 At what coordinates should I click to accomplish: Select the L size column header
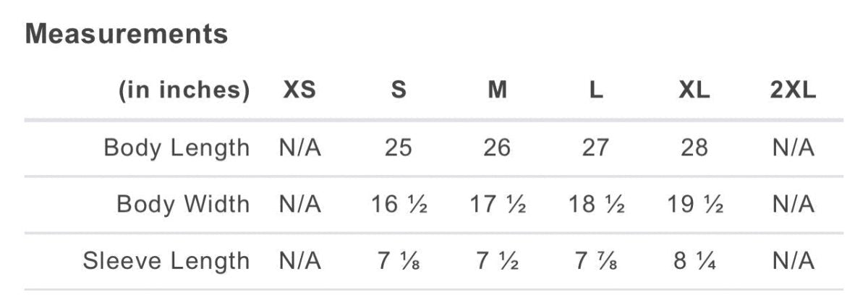(x=595, y=90)
